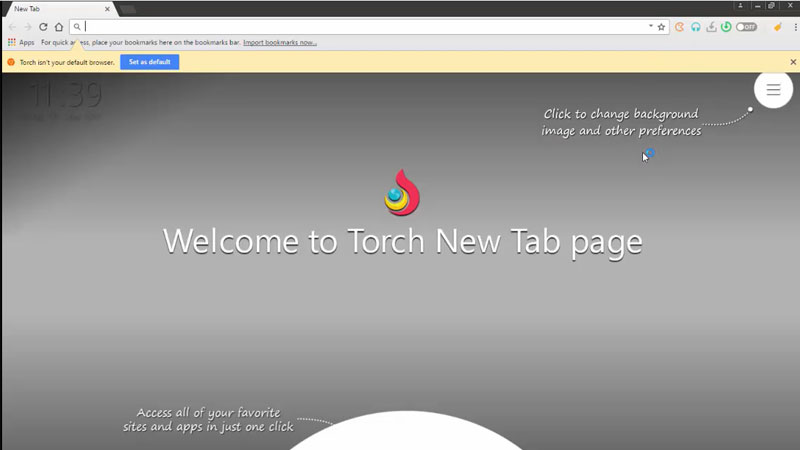The image size is (800, 450).
Task: Click the orange tag extension icon
Action: click(778, 27)
